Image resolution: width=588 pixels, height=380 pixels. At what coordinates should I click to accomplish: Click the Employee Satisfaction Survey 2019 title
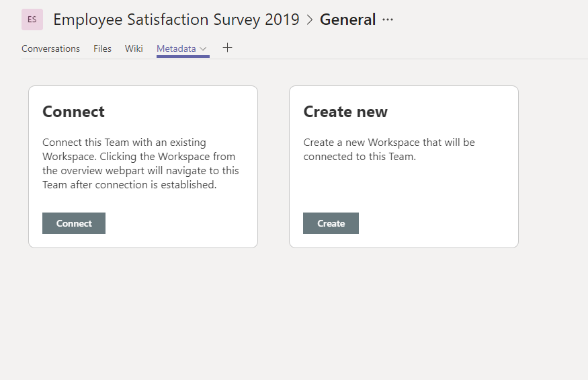coord(176,20)
